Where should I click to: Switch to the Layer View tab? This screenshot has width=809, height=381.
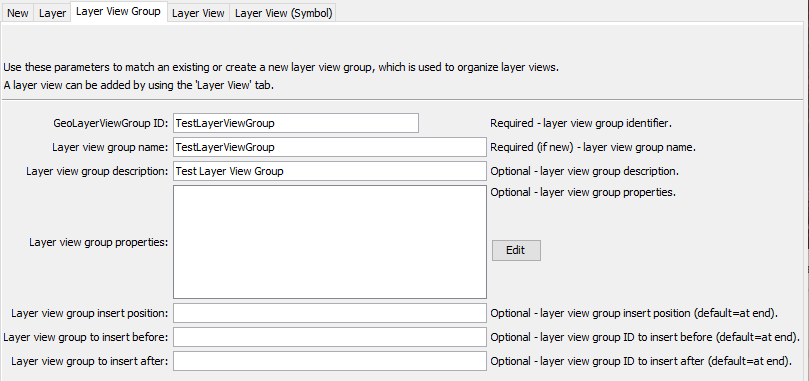[x=198, y=13]
